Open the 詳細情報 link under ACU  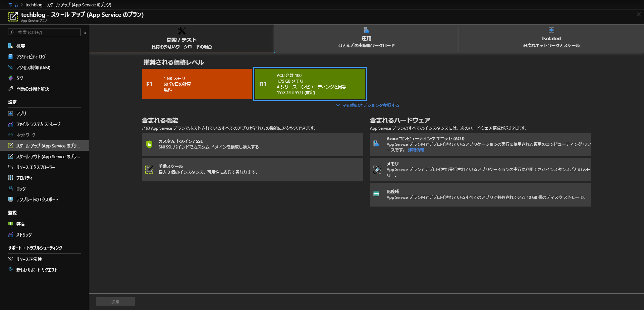[x=416, y=150]
